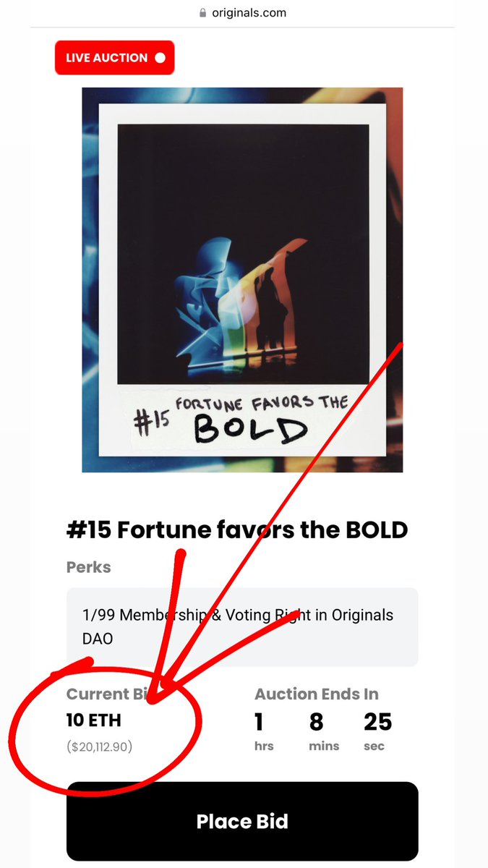The width and height of the screenshot is (488, 868).
Task: Open the Polaroid artwork image
Action: (x=242, y=280)
